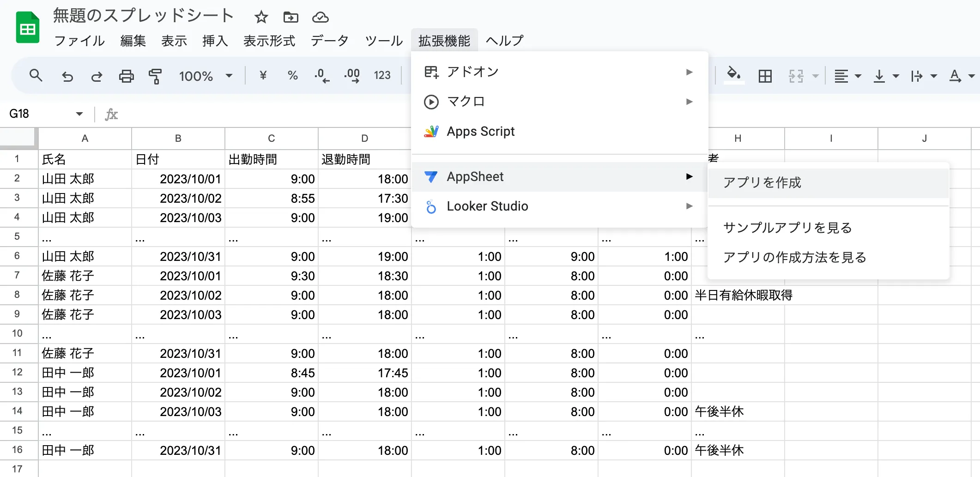The width and height of the screenshot is (980, 477).
Task: Expand the マクロ submenu
Action: coord(559,102)
